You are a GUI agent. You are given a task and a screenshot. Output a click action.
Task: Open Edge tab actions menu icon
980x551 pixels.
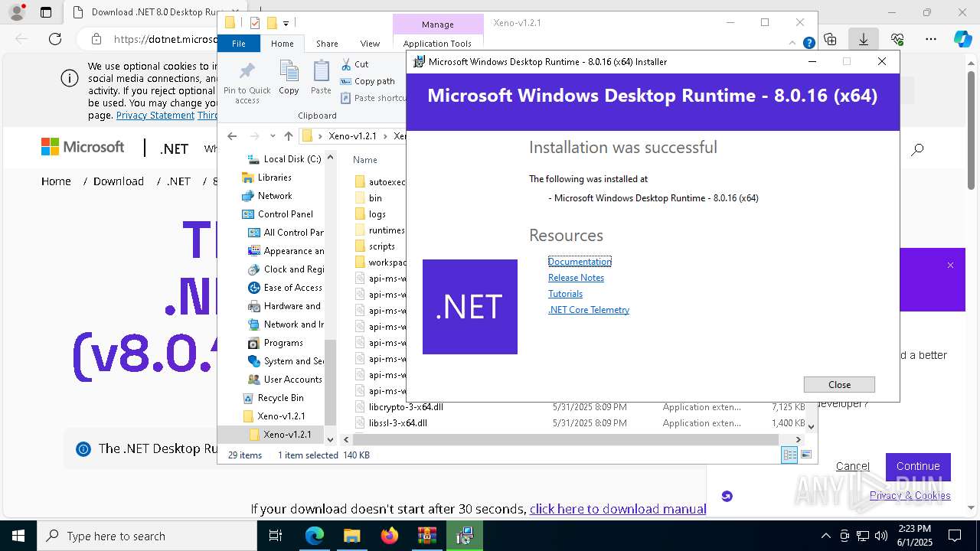coord(46,12)
